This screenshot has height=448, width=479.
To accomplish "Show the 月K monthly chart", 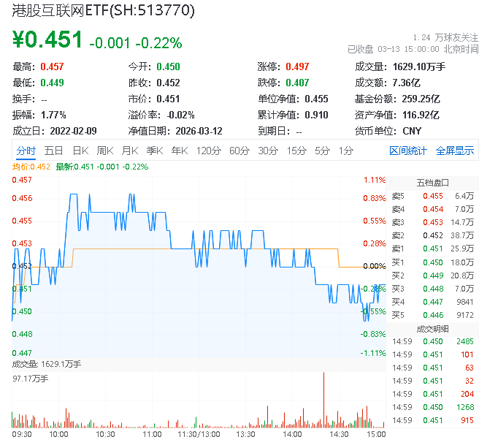I will 130,151.
